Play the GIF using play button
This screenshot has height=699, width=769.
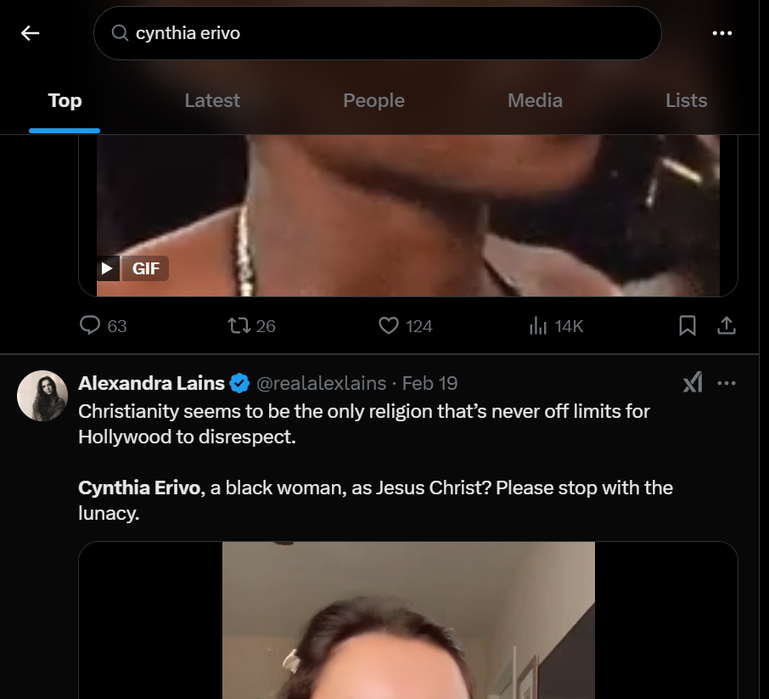pos(108,268)
